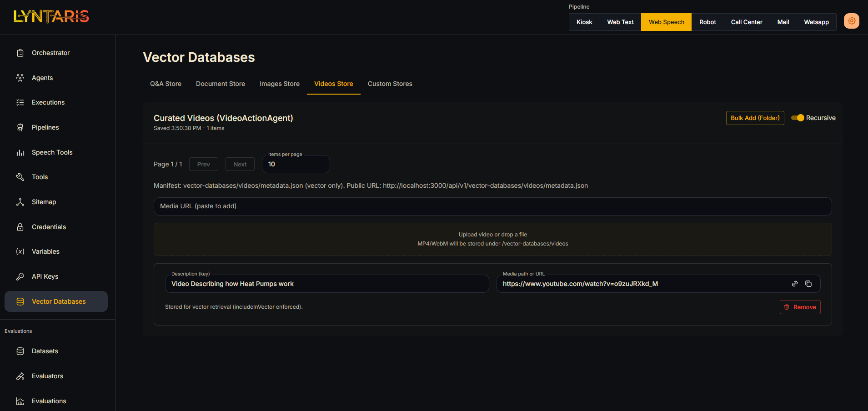Click the settings gear icon in header

[x=851, y=21]
